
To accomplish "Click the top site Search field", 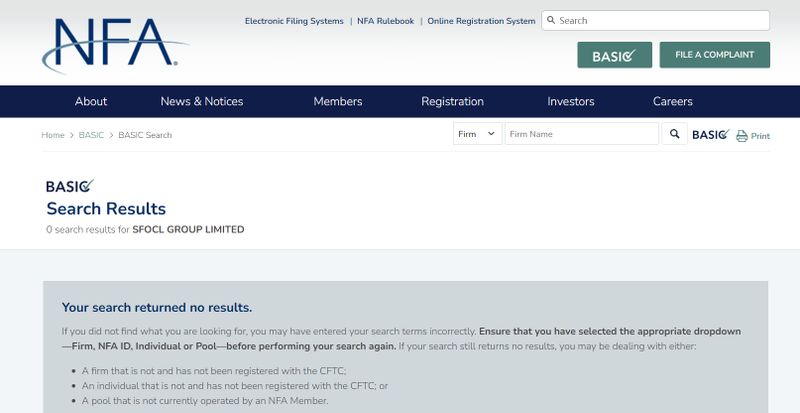I will tap(656, 20).
